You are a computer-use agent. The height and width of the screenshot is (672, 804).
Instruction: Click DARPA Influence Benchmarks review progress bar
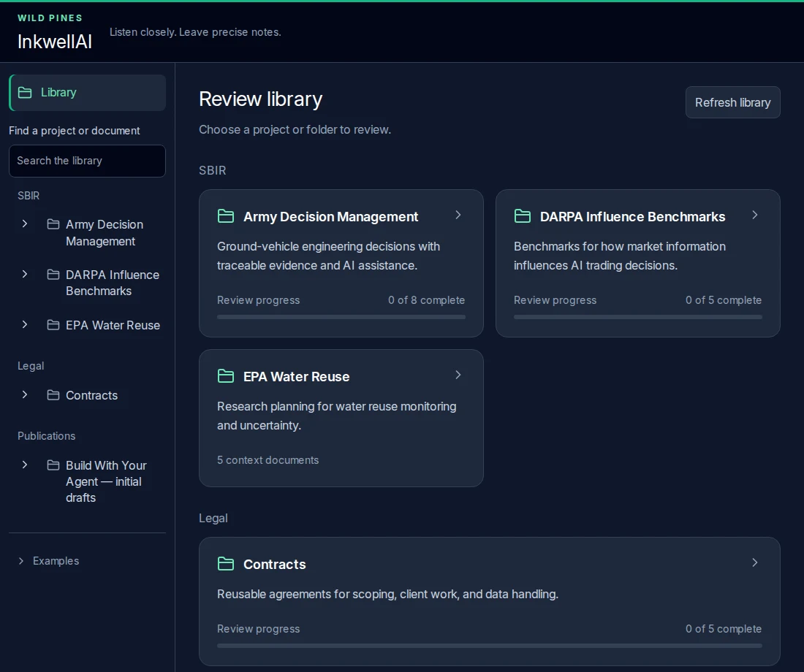click(x=638, y=317)
